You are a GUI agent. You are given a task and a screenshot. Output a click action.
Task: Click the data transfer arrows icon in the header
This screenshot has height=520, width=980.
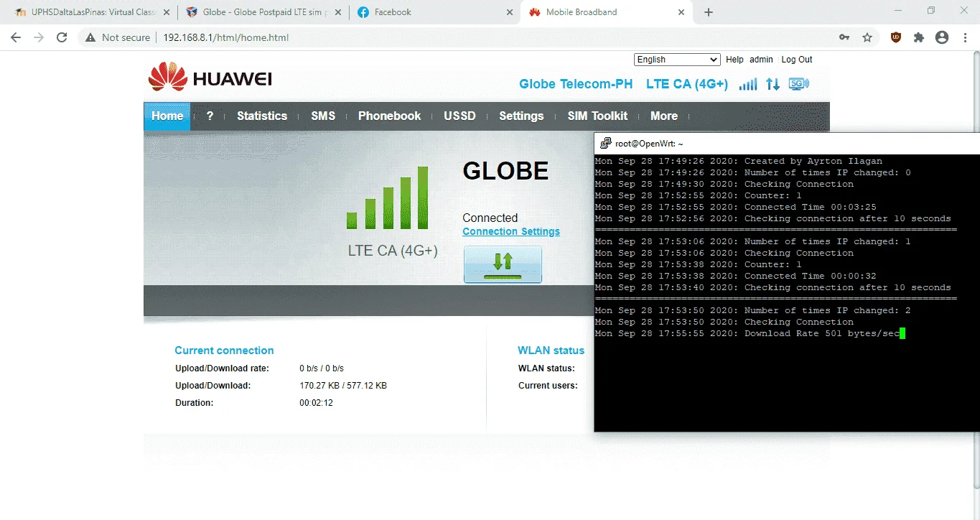773,84
